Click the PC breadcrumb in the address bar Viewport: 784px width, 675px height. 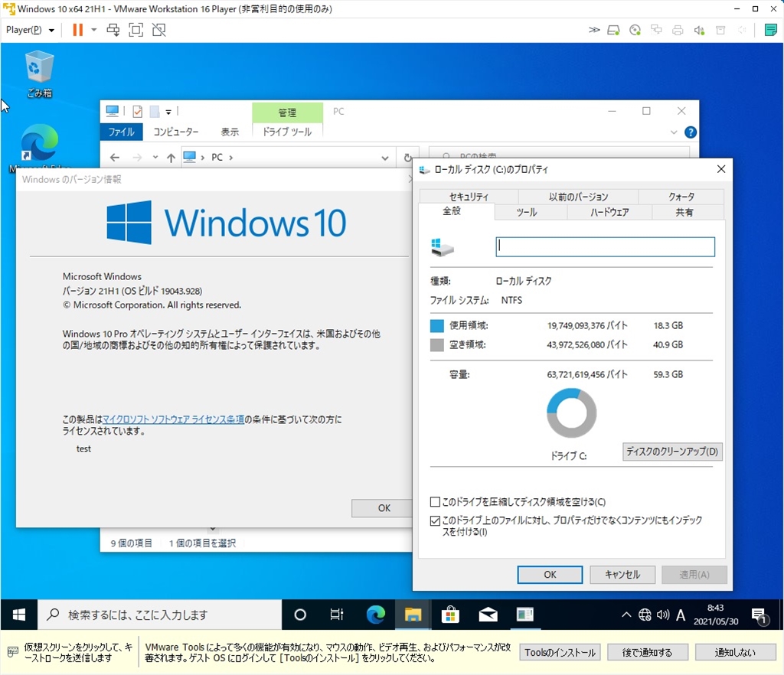point(217,158)
